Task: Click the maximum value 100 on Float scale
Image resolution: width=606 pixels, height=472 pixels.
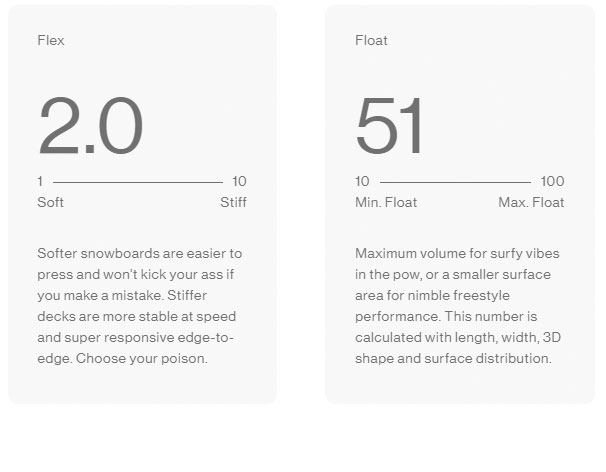Action: [552, 182]
